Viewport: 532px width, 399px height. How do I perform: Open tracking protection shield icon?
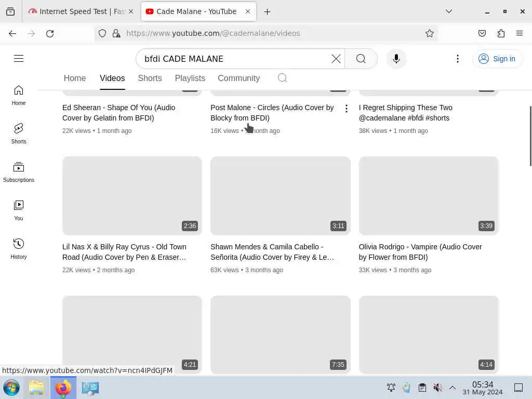(x=102, y=33)
